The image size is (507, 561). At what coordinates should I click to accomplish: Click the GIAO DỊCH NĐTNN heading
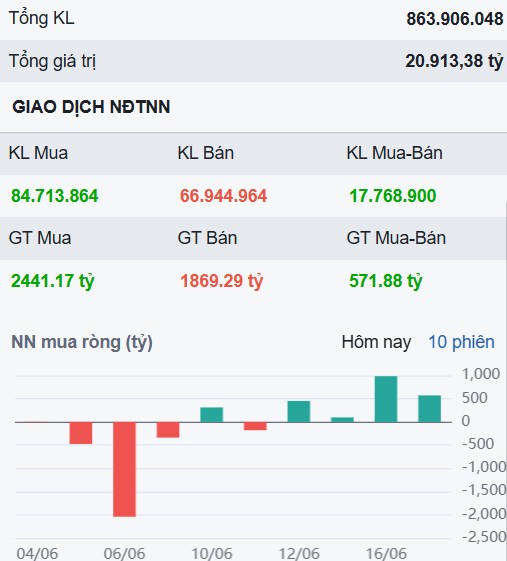[x=91, y=107]
